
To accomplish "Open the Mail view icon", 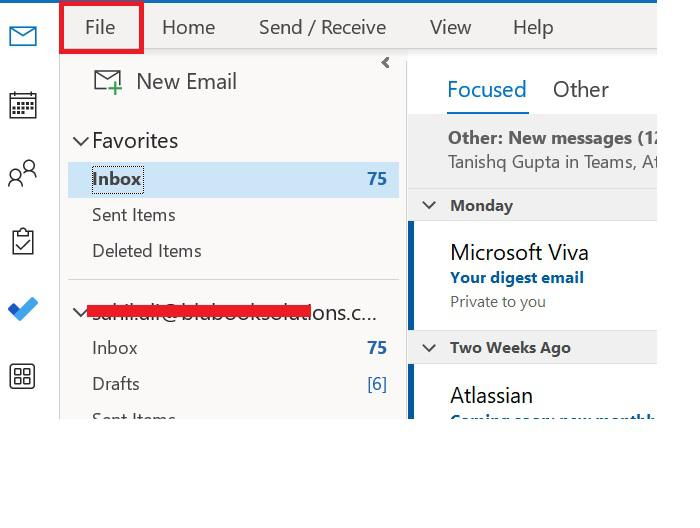I will [x=22, y=37].
